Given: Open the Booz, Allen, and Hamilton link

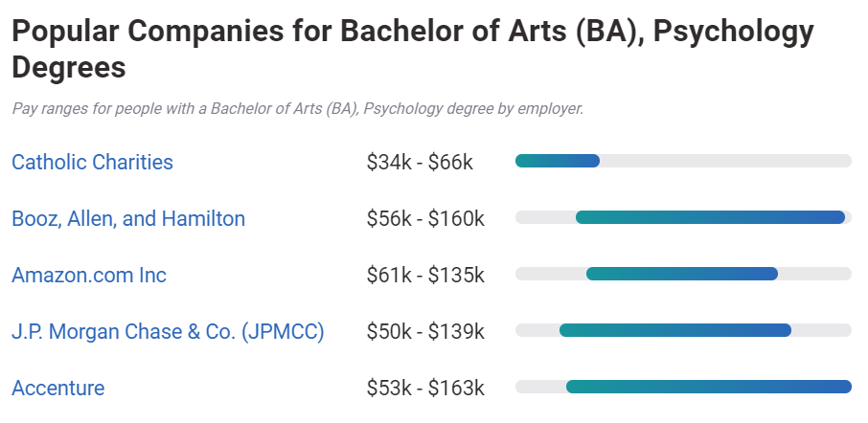Looking at the screenshot, I should coord(128,218).
